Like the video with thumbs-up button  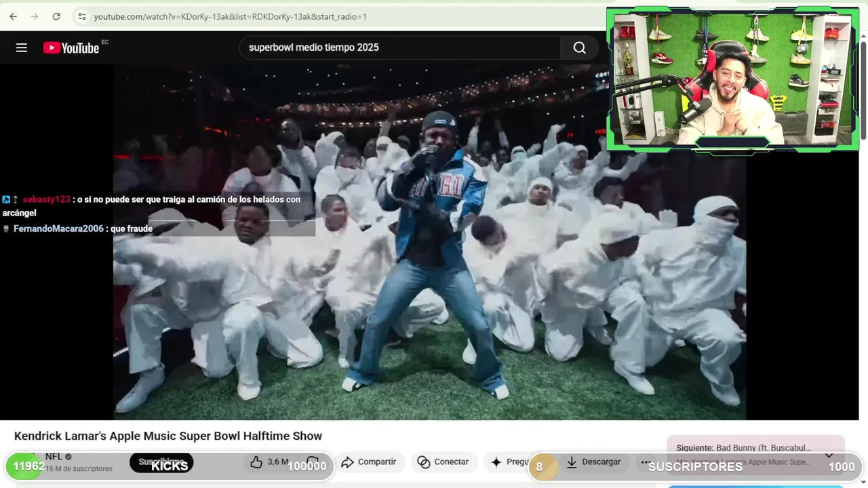(269, 462)
